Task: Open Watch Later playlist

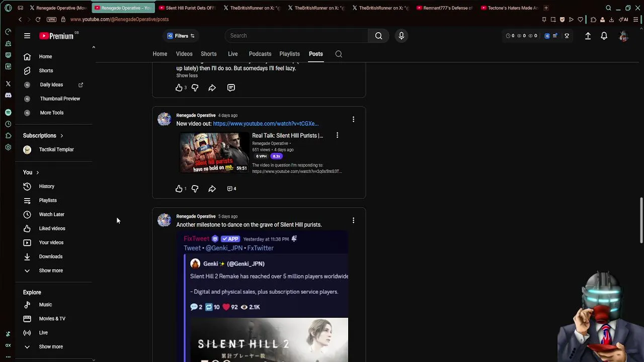Action: [x=51, y=214]
